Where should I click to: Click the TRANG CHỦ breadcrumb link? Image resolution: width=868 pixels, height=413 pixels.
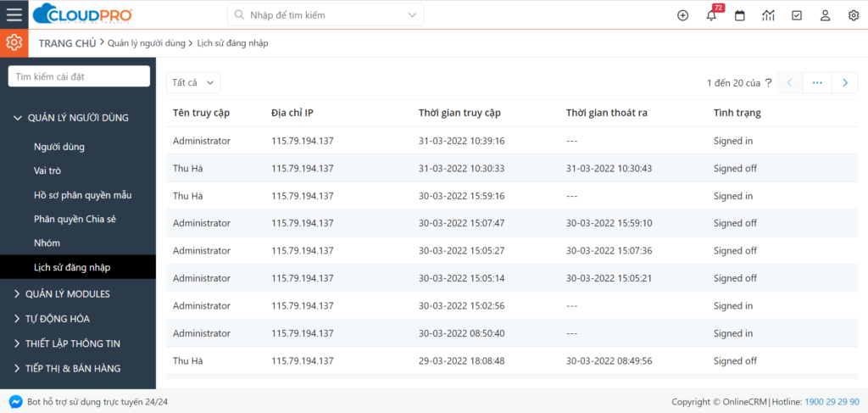67,42
